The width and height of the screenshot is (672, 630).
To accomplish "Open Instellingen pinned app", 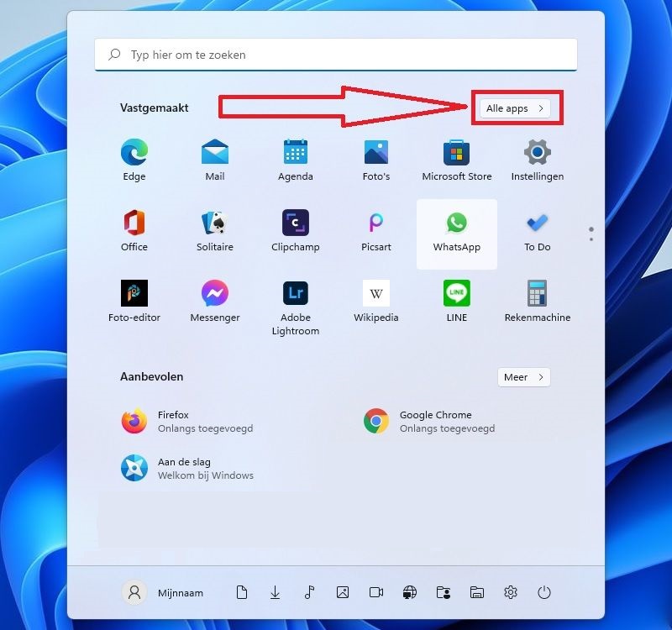I will tap(537, 160).
